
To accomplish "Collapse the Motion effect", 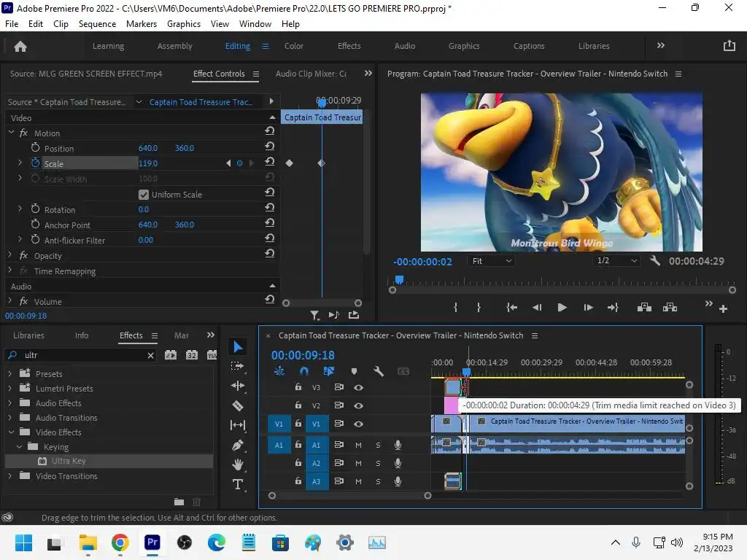I will (x=11, y=133).
